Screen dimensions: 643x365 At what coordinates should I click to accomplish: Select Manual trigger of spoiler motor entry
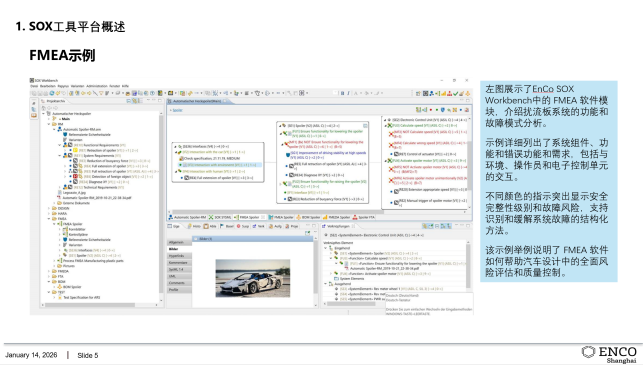pos(431,202)
